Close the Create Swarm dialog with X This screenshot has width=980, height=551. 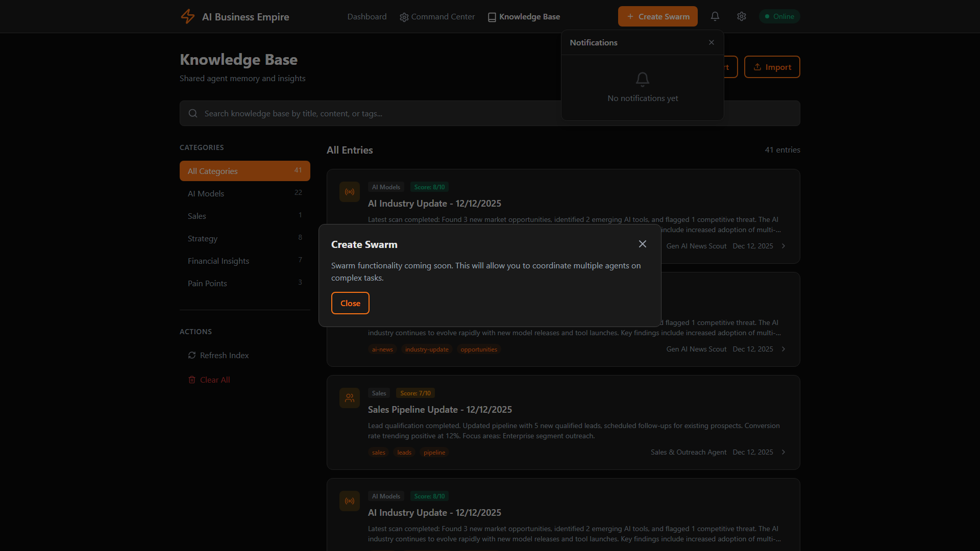[x=643, y=244]
